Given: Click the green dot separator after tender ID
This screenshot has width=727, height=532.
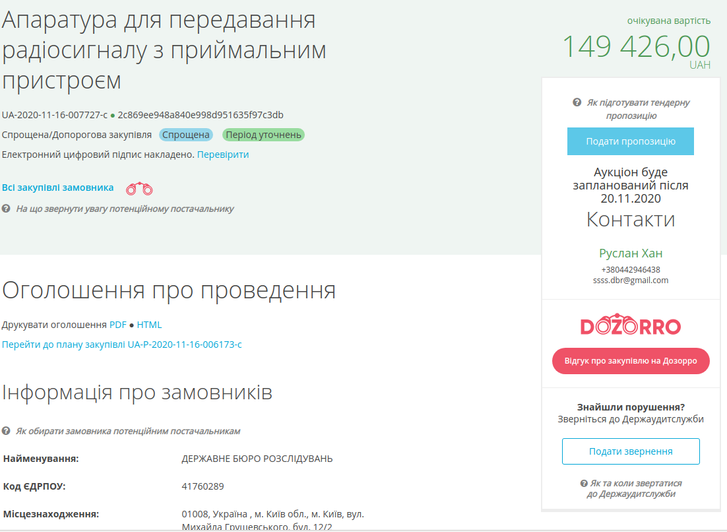Looking at the screenshot, I should (113, 115).
